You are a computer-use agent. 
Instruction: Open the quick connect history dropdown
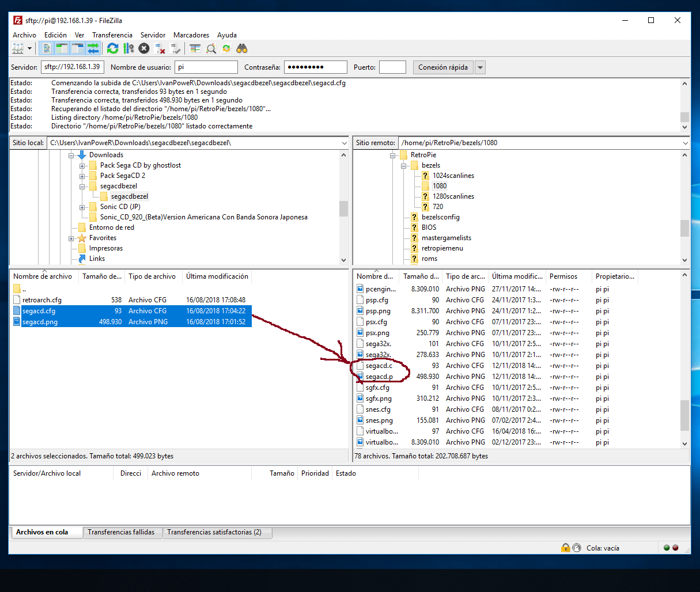click(480, 67)
